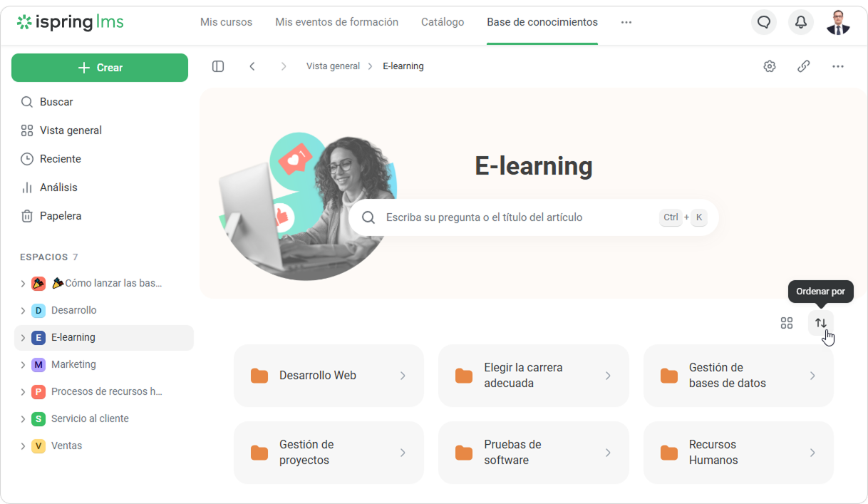Click the back navigation arrow
The image size is (868, 504).
(252, 66)
